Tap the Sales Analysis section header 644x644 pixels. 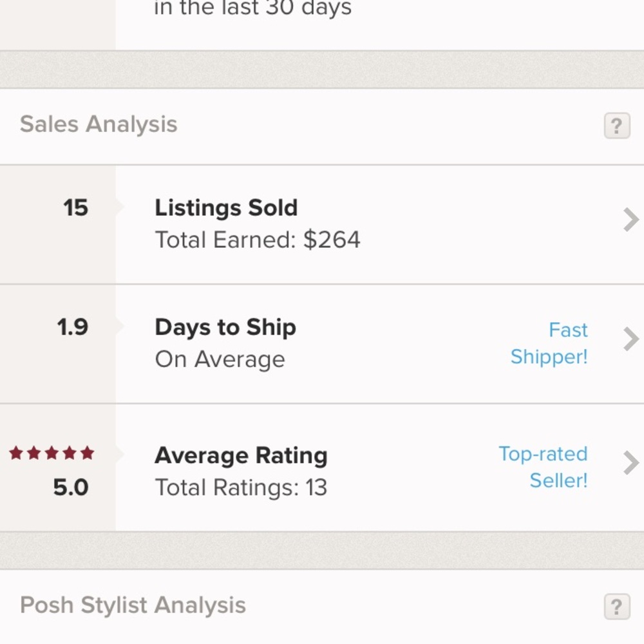[99, 124]
